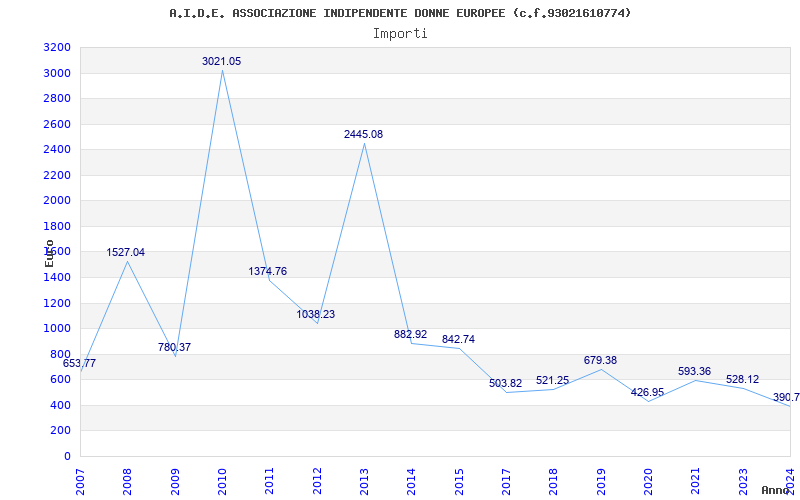Viewport: 800px width, 500px height.
Task: Select the 400 y-axis tick label
Action: pos(61,406)
